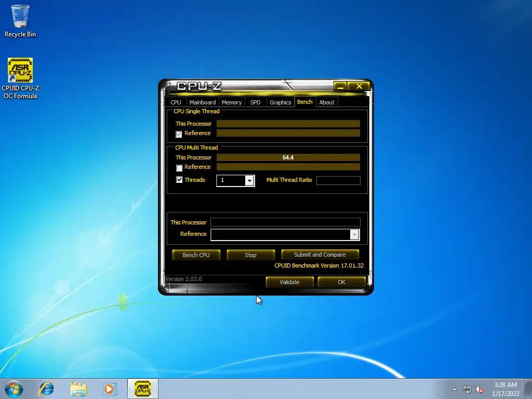Viewport: 532px width, 399px height.
Task: Show hidden tray icons arrow
Action: tap(454, 389)
